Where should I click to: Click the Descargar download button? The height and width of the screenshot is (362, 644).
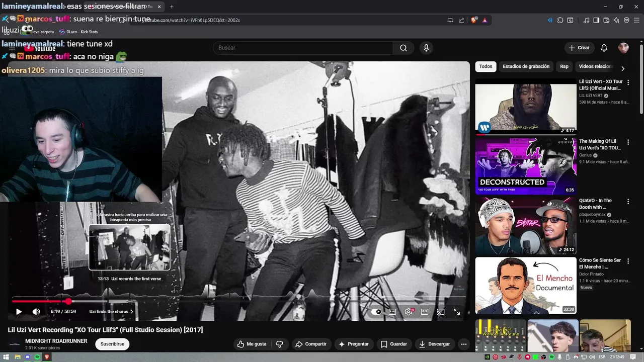click(x=435, y=344)
